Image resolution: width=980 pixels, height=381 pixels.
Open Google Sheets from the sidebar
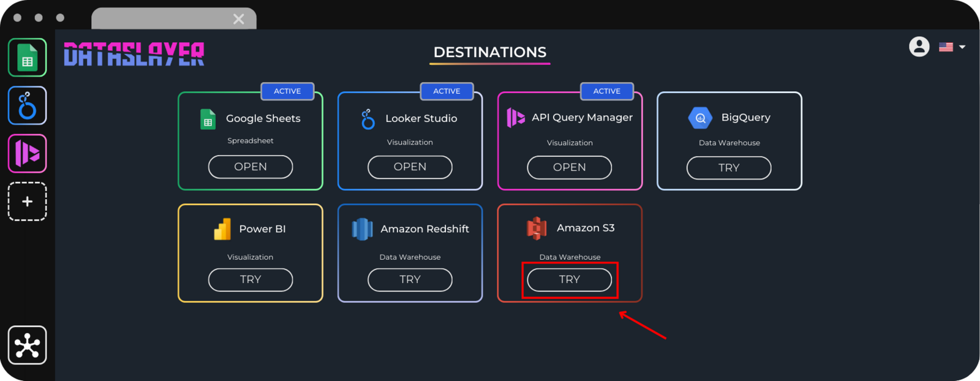(27, 58)
